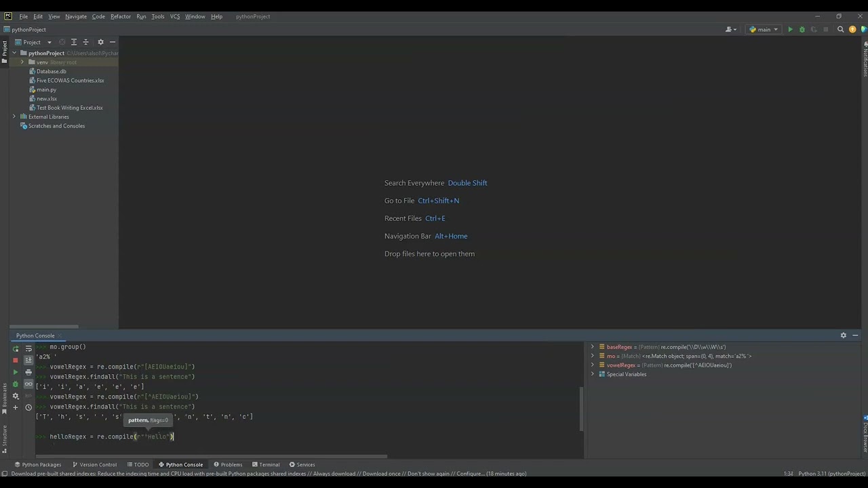Open Notifications side panel
This screenshot has height=488, width=868.
tap(865, 59)
